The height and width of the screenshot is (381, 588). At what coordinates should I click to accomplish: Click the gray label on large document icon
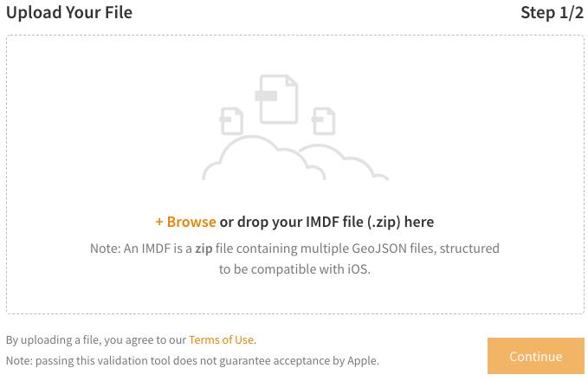pos(266,95)
